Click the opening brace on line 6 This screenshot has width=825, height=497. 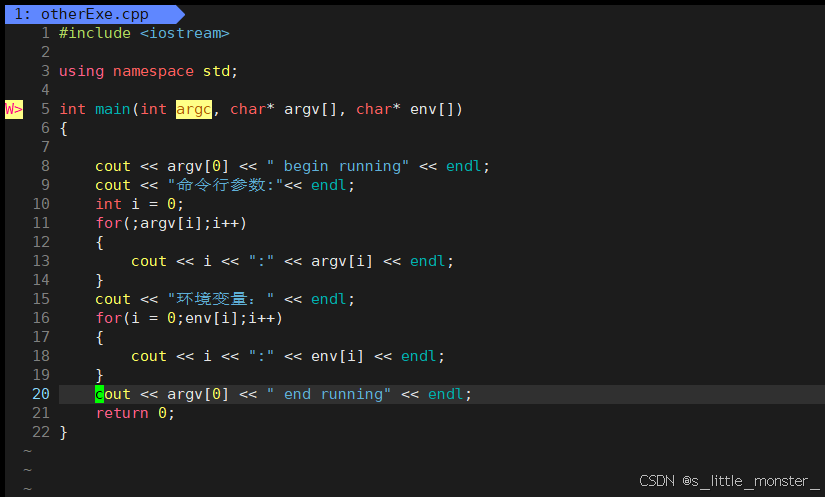click(x=64, y=128)
